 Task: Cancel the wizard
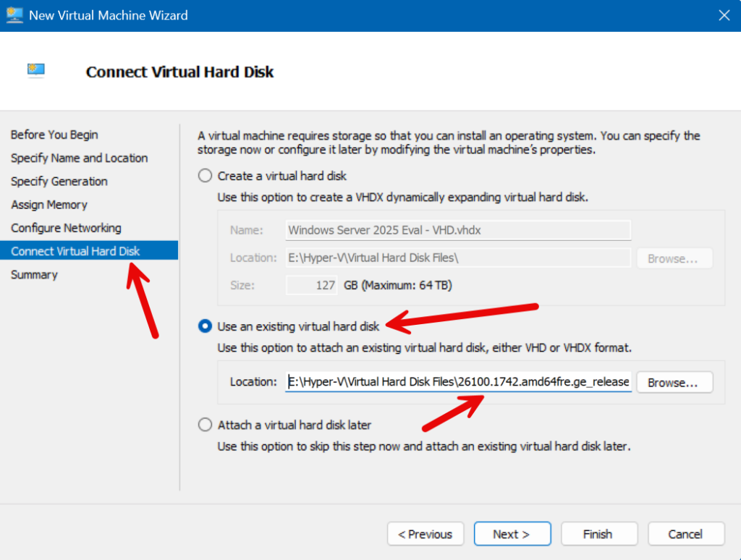686,534
